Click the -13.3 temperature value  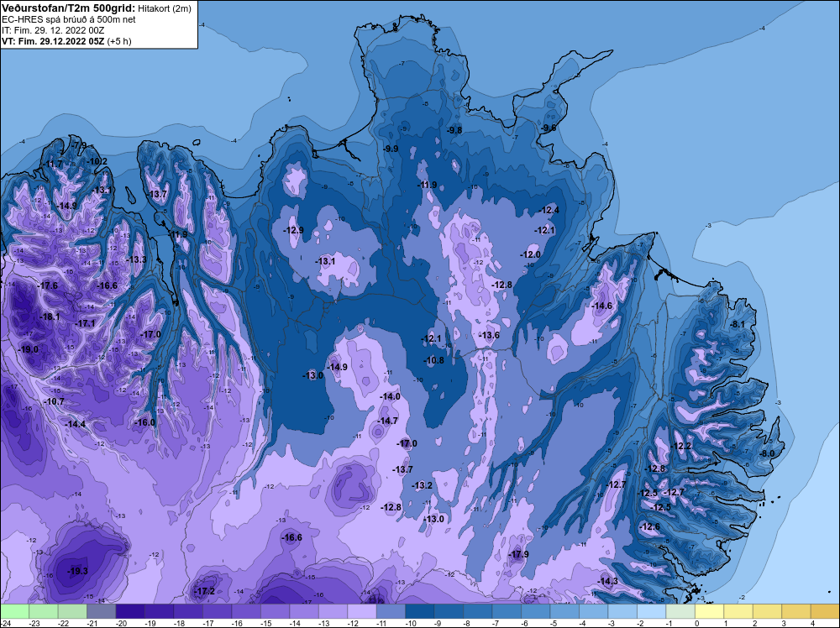(136, 259)
